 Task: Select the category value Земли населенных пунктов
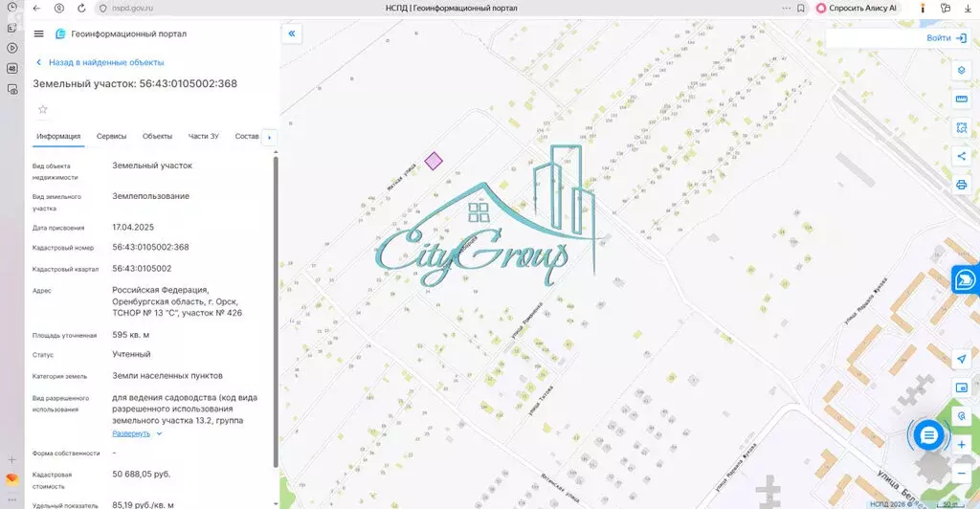[167, 376]
